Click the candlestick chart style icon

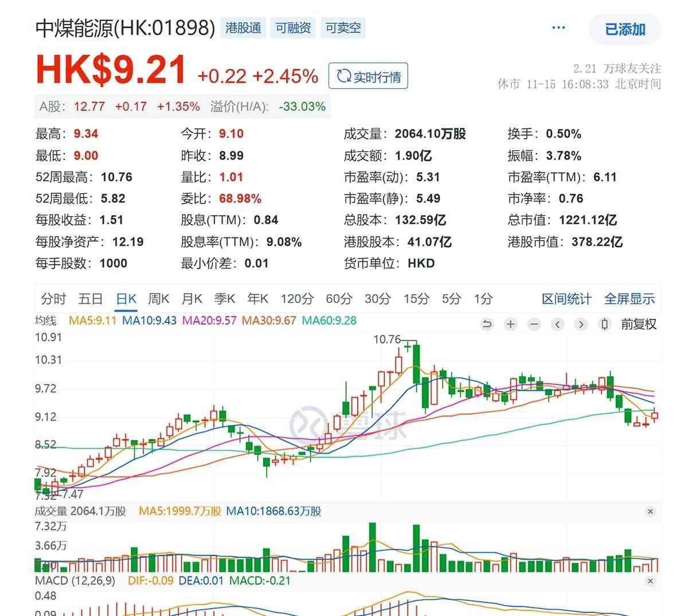click(x=604, y=325)
